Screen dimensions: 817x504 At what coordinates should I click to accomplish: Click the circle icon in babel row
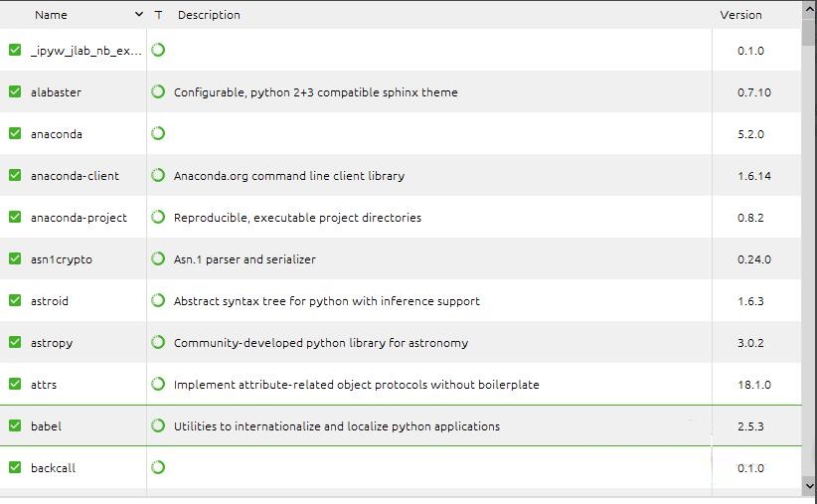pos(158,425)
